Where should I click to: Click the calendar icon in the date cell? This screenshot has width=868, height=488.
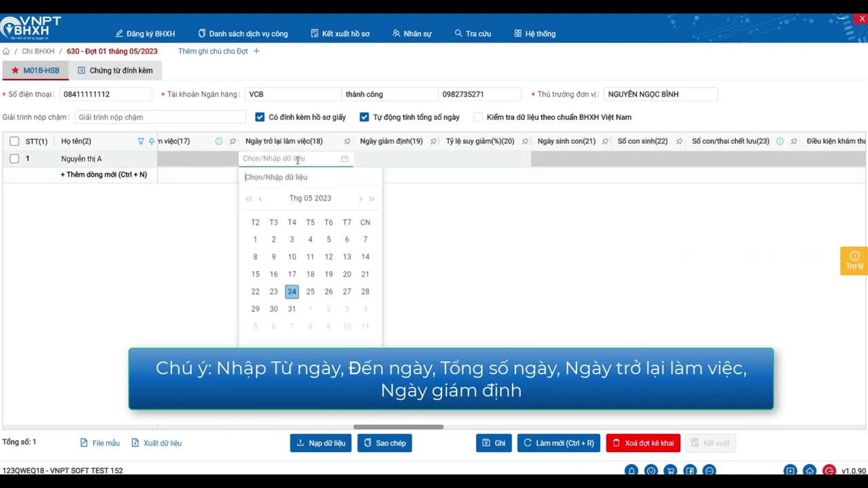point(344,159)
